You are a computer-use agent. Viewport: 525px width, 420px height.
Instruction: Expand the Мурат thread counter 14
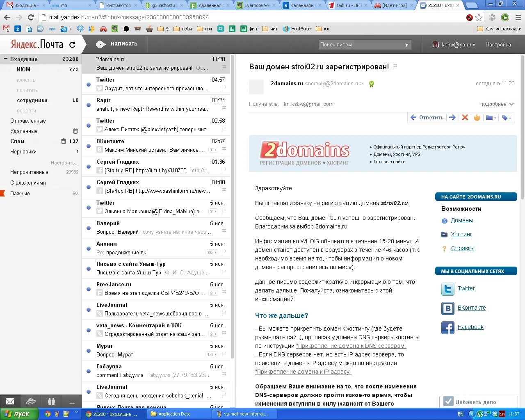click(212, 355)
